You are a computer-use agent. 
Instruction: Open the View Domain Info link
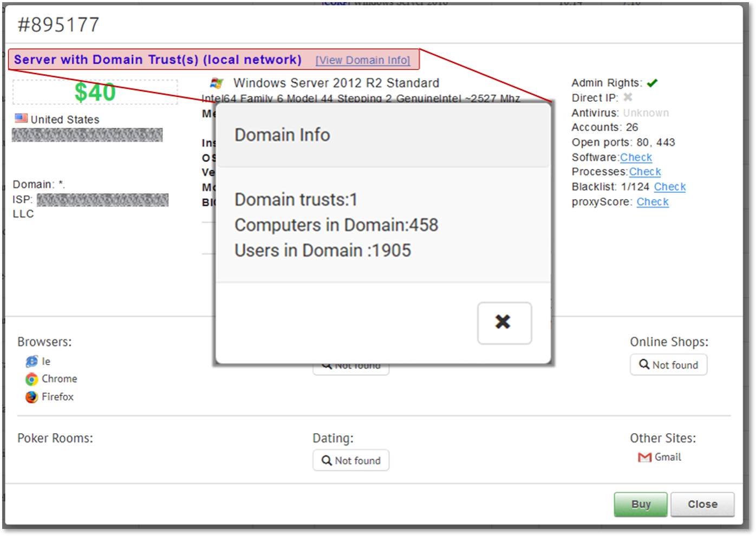363,60
